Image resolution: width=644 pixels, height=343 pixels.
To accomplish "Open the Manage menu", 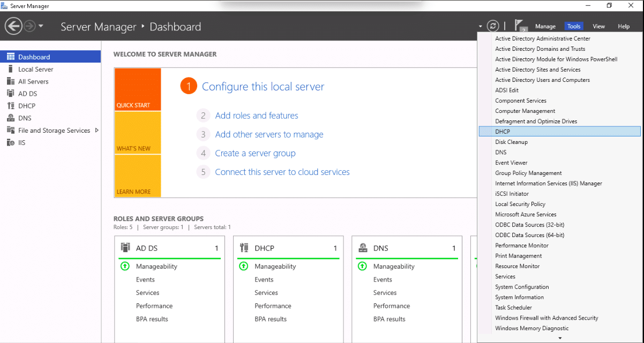I will tap(545, 26).
